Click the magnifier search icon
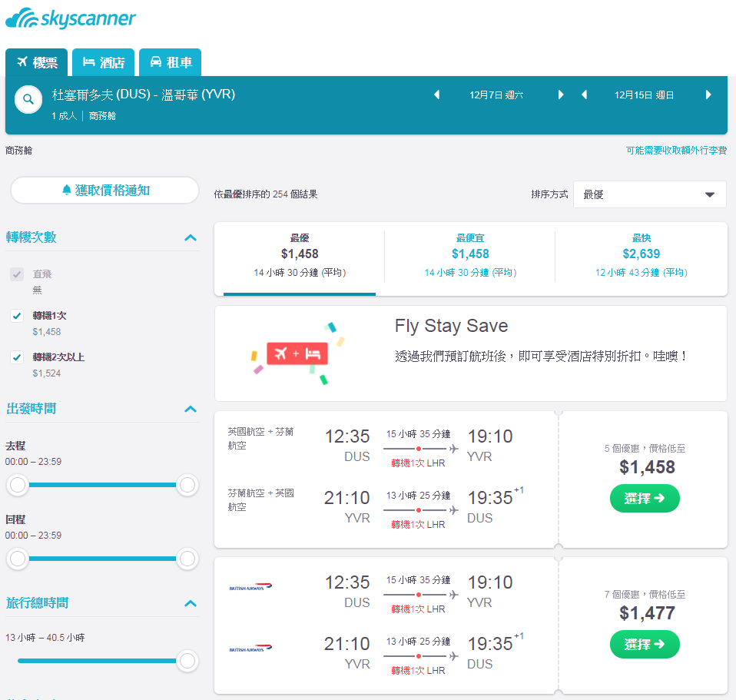 coord(28,99)
